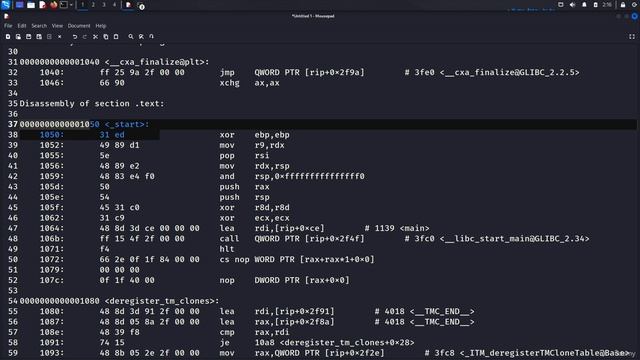Open the Edit menu
This screenshot has width=640, height=360.
tap(22, 26)
